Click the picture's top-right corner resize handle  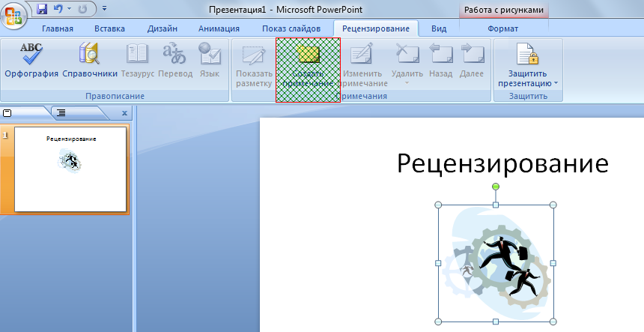(553, 205)
